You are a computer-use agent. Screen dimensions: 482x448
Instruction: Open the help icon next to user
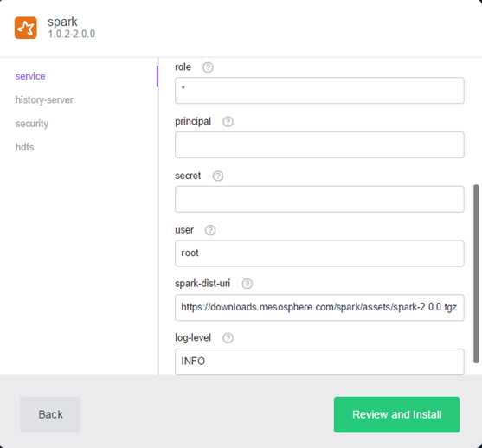(210, 230)
